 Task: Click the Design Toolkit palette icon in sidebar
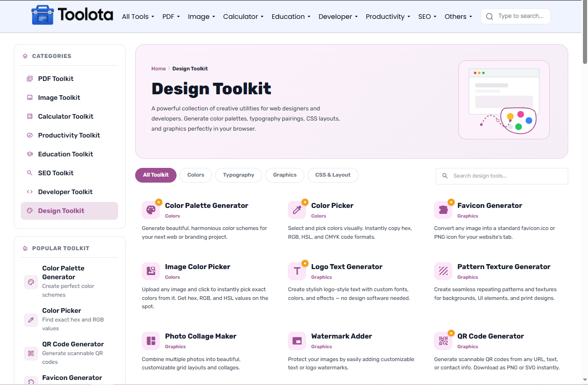click(30, 211)
